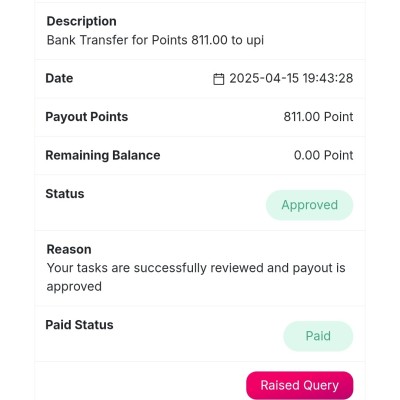Click the calendar icon beside the date
Image resolution: width=400 pixels, height=400 pixels.
tap(218, 79)
